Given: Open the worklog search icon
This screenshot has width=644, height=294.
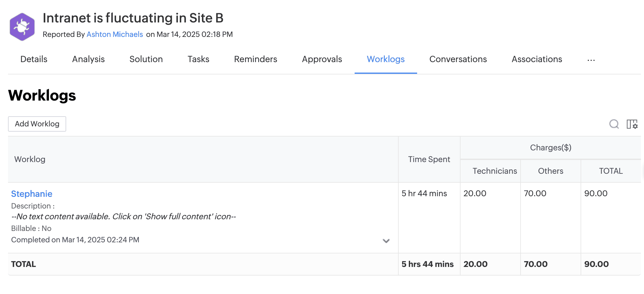Looking at the screenshot, I should point(614,124).
